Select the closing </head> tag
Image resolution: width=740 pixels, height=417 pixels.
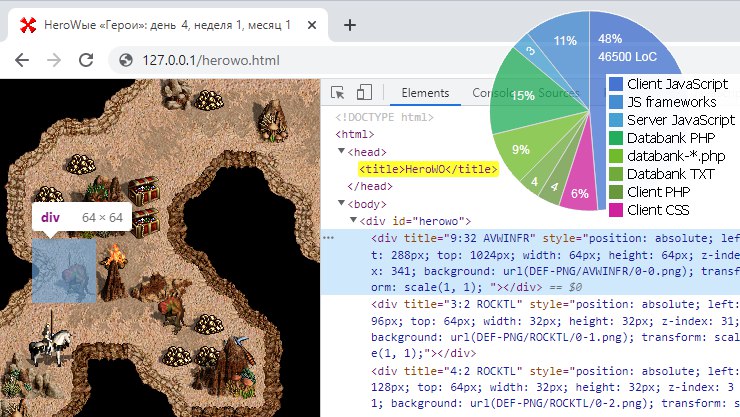point(370,186)
